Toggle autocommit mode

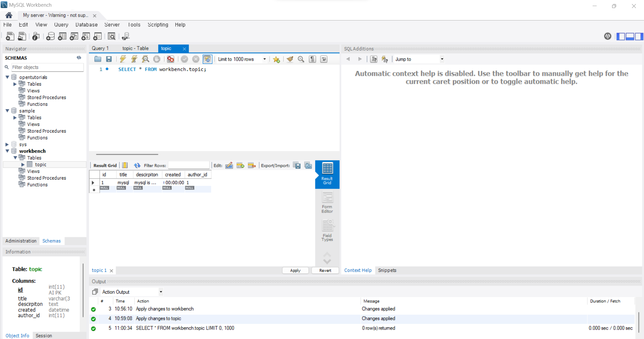[208, 59]
